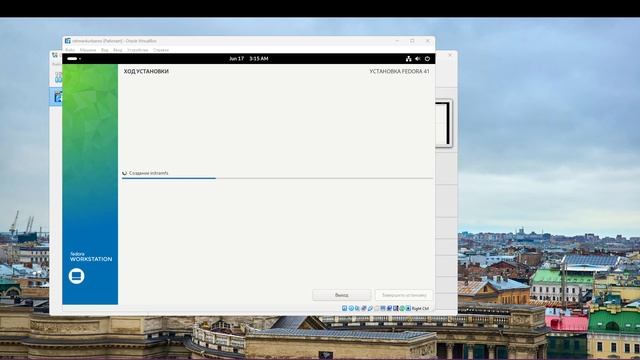The width and height of the screenshot is (640, 360).
Task: Open the Машина menu
Action: point(88,50)
